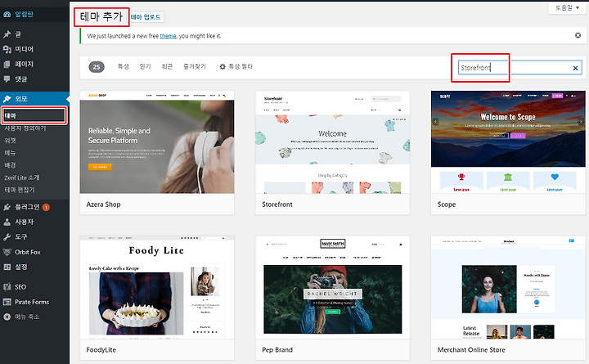Select the Storefront theme thumbnail
Image resolution: width=589 pixels, height=364 pixels.
(332, 142)
